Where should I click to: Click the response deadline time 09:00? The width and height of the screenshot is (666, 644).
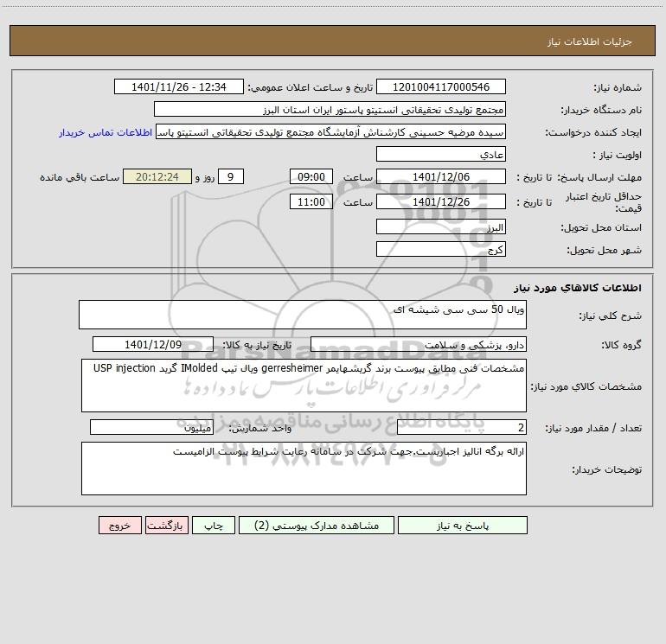[311, 176]
